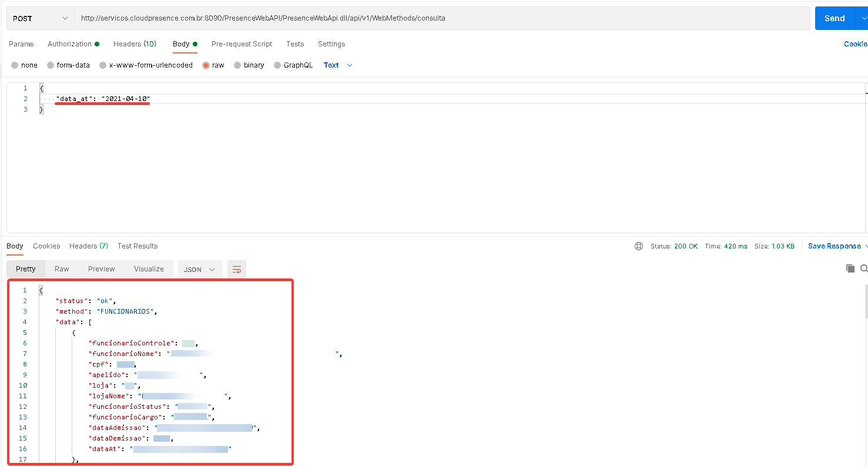Open the response Headers (7) tab

[x=89, y=246]
